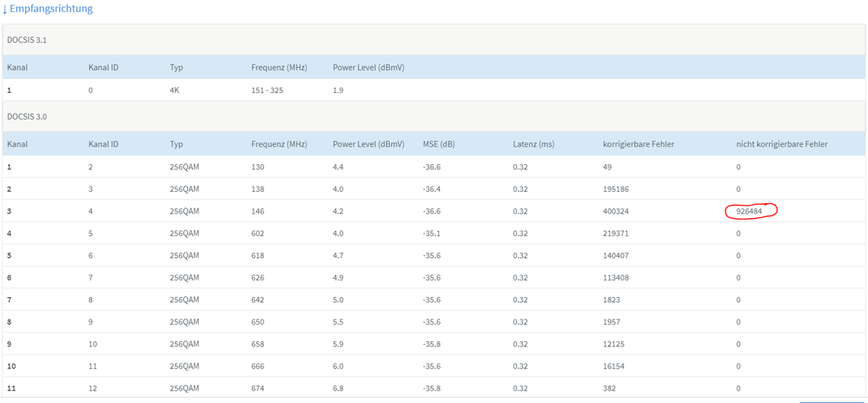This screenshot has height=403, width=868.
Task: Click the 12125 correctable errors value
Action: tap(614, 344)
